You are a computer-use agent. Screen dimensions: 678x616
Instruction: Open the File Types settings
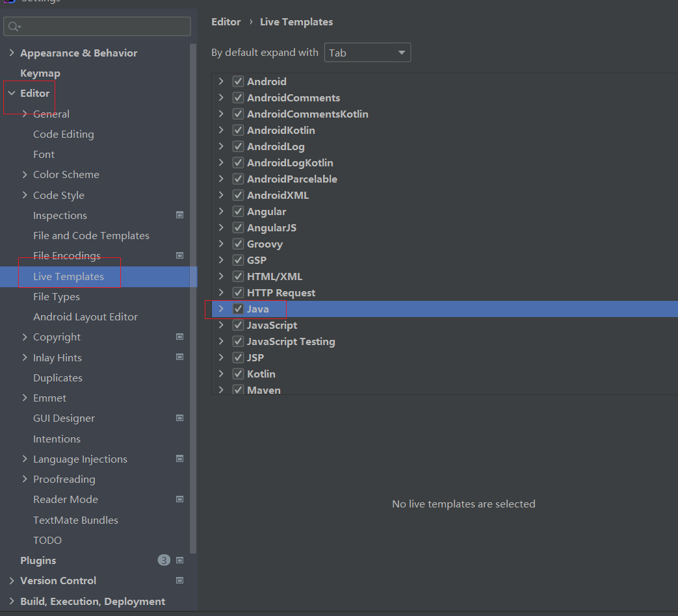(57, 296)
